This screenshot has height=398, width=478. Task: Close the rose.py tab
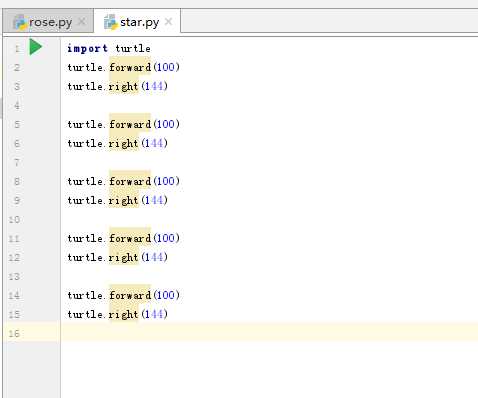point(82,22)
